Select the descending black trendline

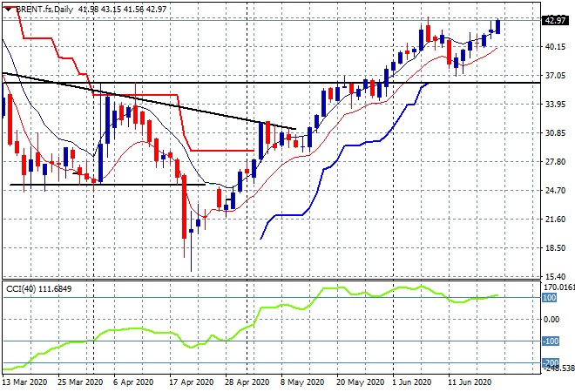pos(148,101)
